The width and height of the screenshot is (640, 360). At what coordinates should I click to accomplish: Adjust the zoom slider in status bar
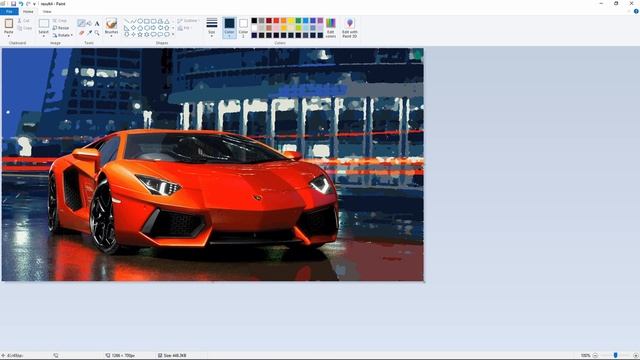[615, 355]
